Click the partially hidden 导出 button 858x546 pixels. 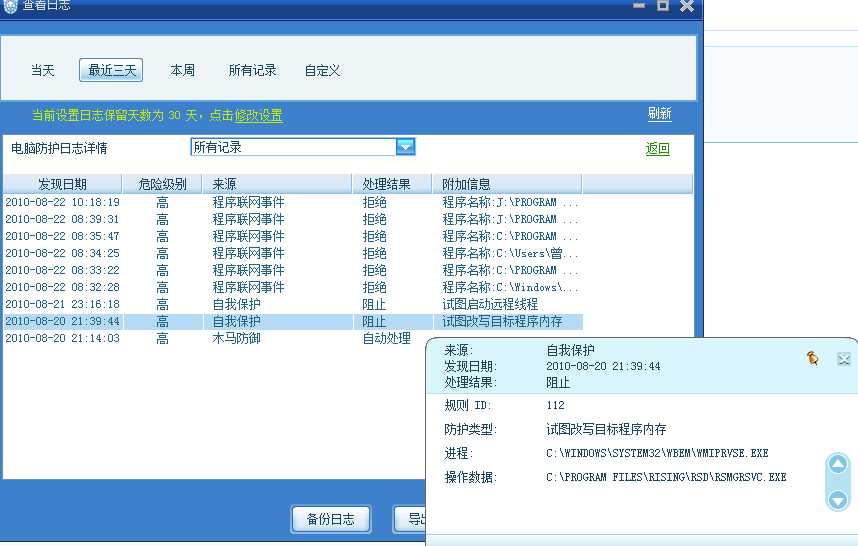[409, 519]
